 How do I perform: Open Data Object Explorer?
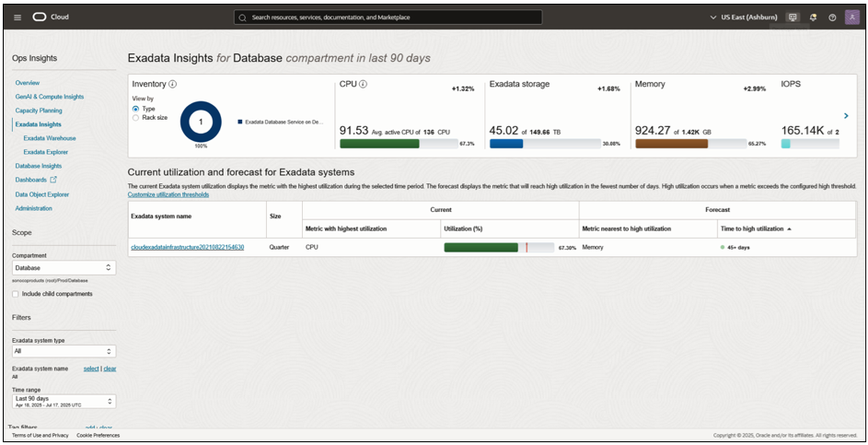click(x=41, y=194)
